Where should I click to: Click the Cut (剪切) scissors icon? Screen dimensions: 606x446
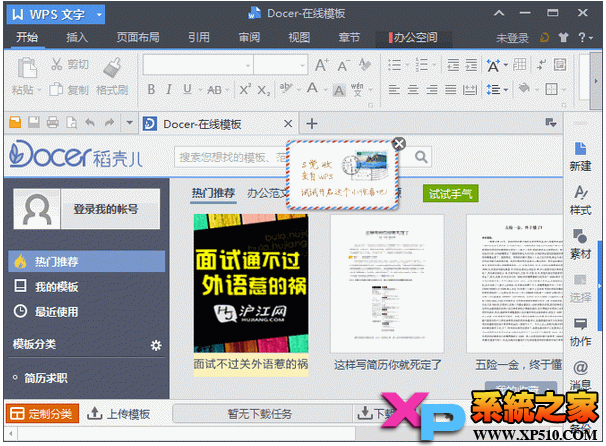click(57, 64)
